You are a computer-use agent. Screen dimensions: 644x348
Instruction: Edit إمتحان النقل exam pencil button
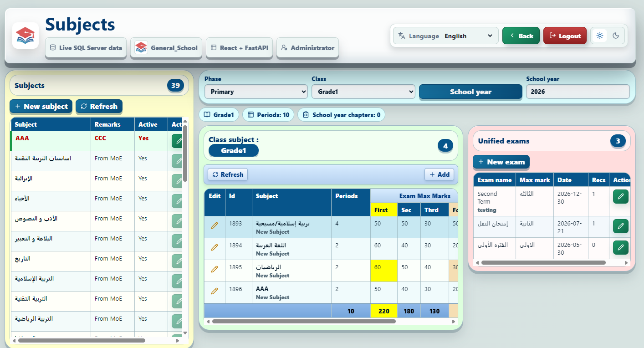(x=621, y=226)
